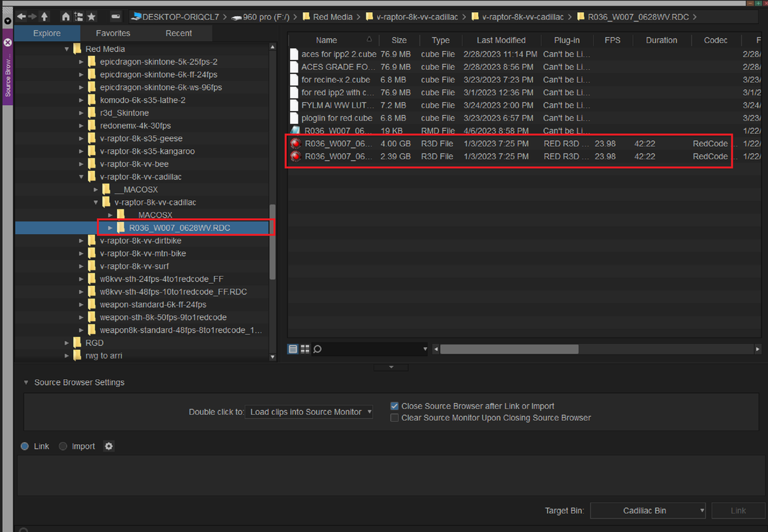This screenshot has width=768, height=532.
Task: Expand the komodo-6k-s35-lathe-2 folder
Action: (81, 100)
